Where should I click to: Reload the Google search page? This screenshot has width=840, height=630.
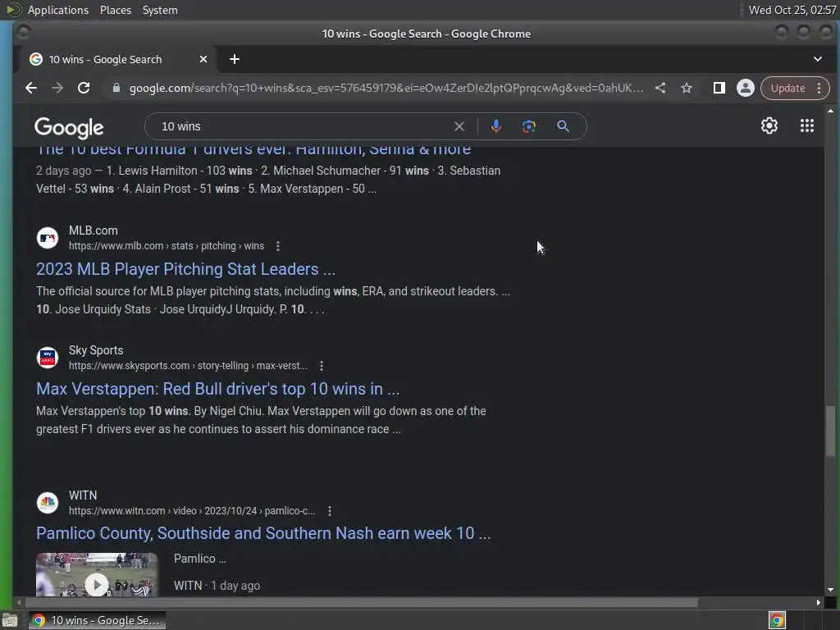click(84, 88)
